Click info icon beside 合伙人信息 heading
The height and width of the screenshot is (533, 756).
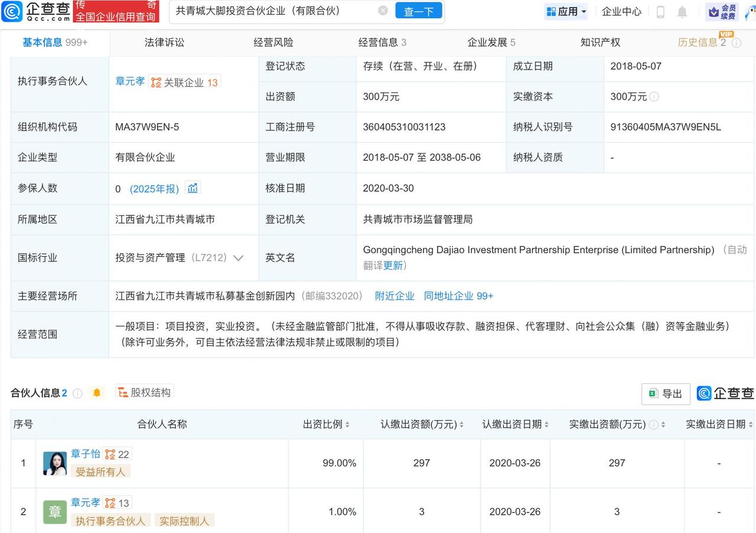click(77, 393)
